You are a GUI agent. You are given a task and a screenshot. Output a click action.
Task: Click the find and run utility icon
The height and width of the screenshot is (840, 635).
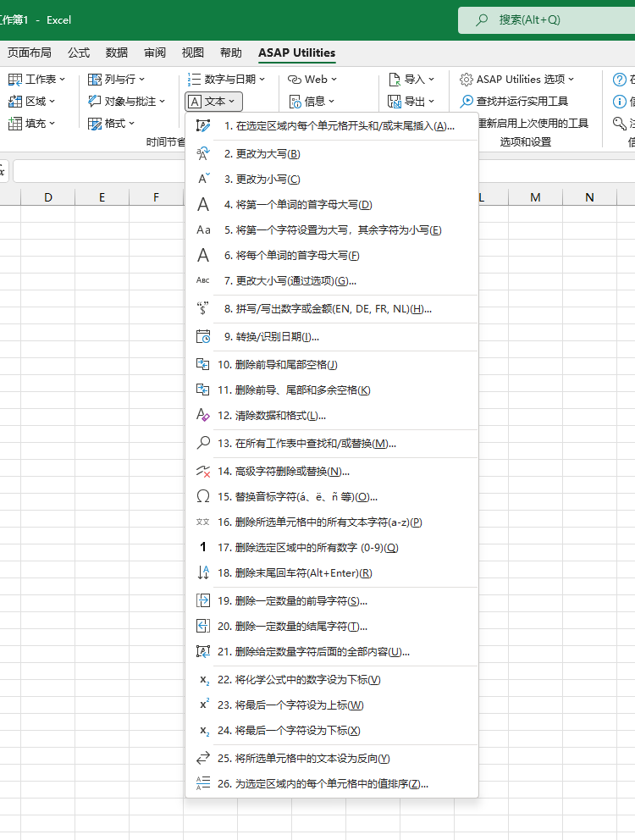pos(467,102)
